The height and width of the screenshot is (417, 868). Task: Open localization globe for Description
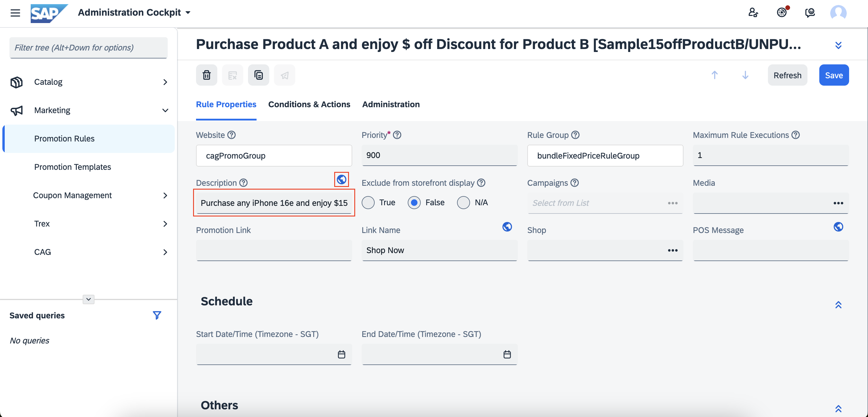[x=341, y=179]
